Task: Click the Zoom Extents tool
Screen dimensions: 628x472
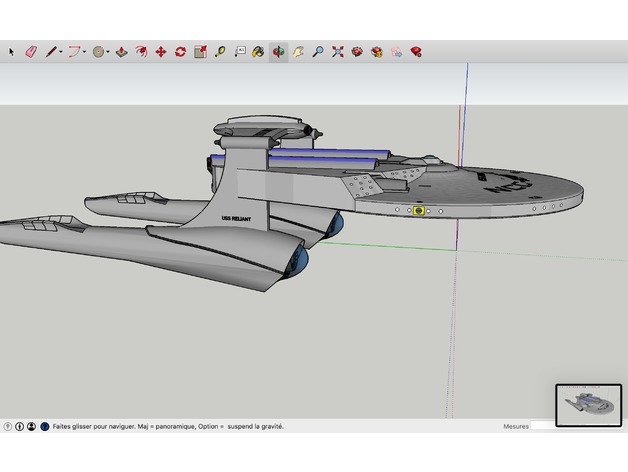Action: tap(338, 51)
